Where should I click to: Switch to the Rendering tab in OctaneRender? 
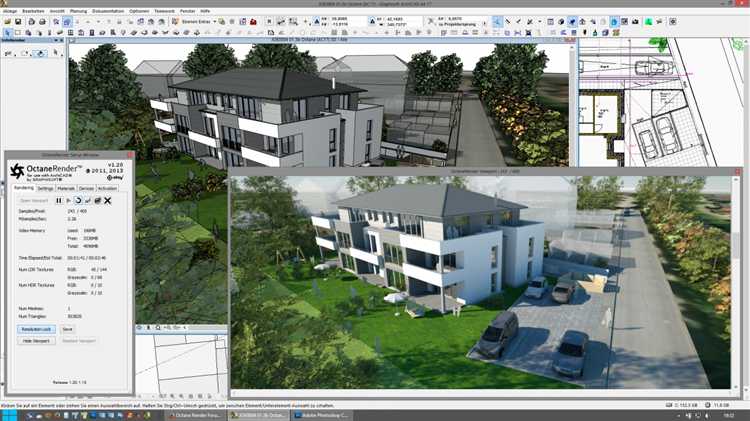tap(23, 188)
